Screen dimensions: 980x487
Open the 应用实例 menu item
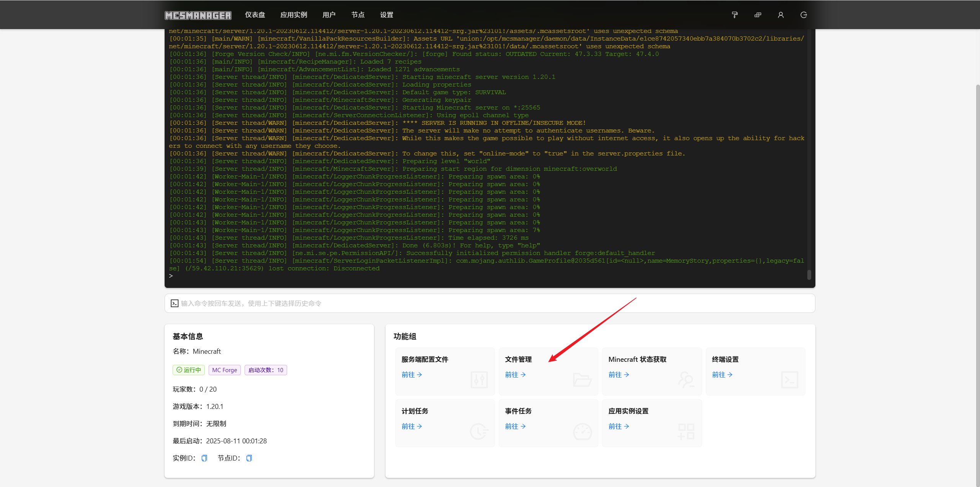[x=294, y=15]
